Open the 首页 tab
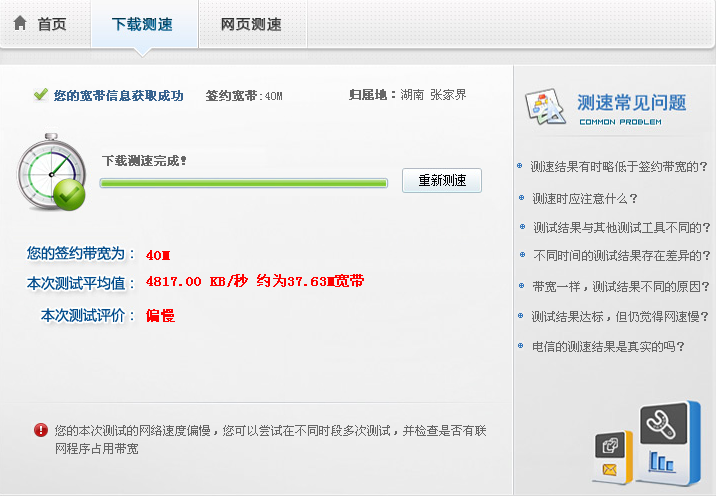 click(x=45, y=24)
